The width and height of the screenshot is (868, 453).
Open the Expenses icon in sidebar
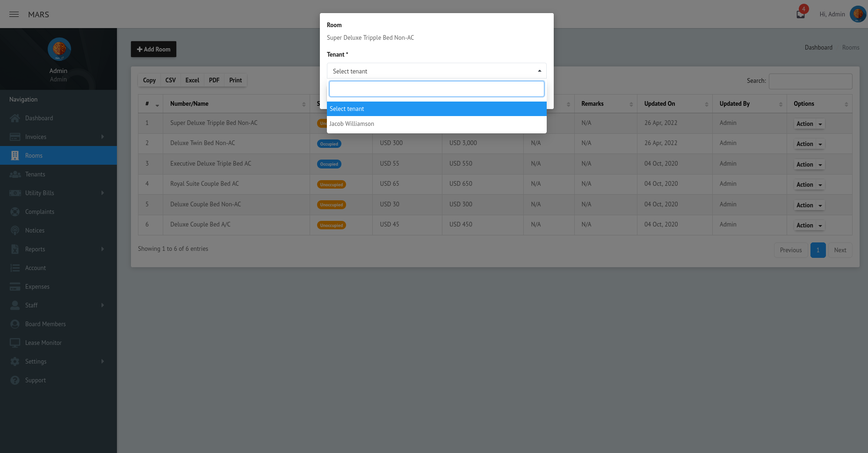pos(15,286)
